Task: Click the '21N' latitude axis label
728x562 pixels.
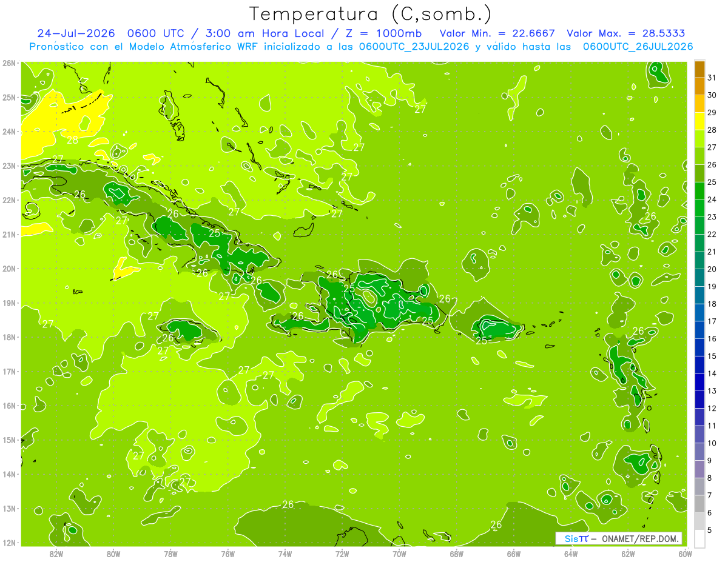Action: pos(9,235)
